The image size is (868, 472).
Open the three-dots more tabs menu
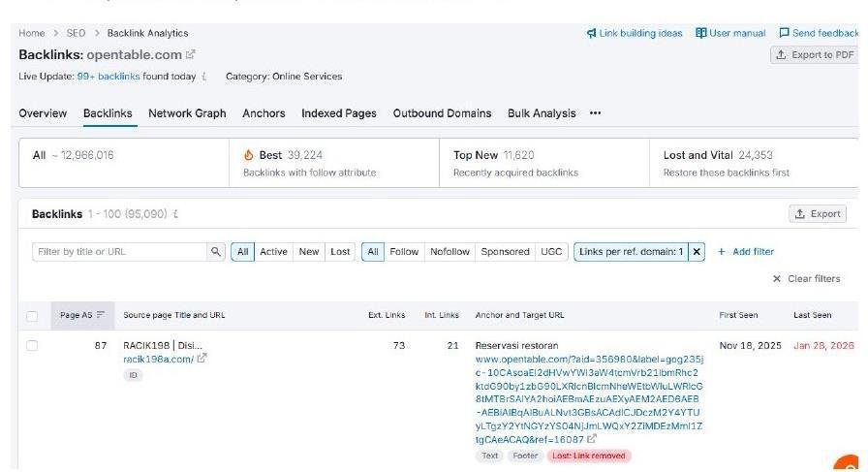[595, 113]
